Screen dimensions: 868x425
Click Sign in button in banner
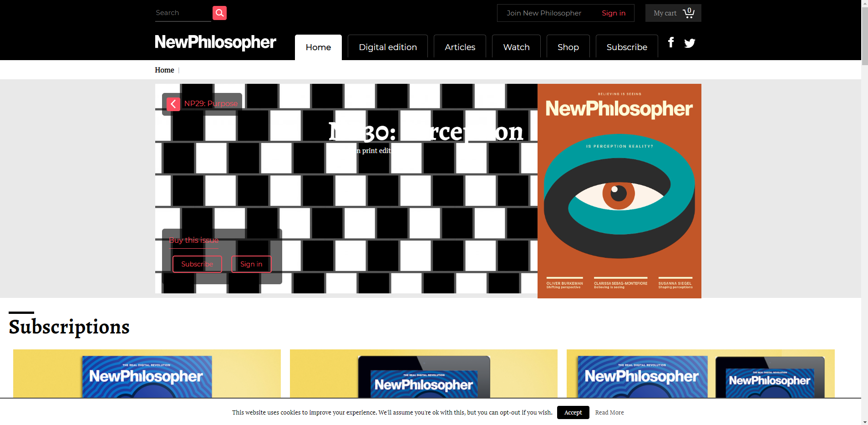tap(251, 264)
